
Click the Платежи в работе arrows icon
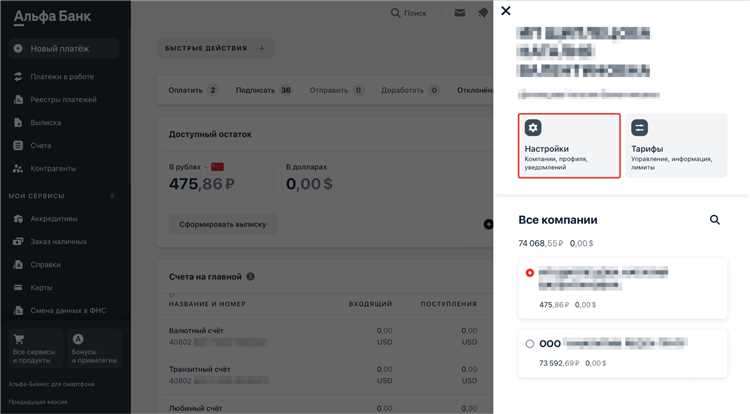18,76
